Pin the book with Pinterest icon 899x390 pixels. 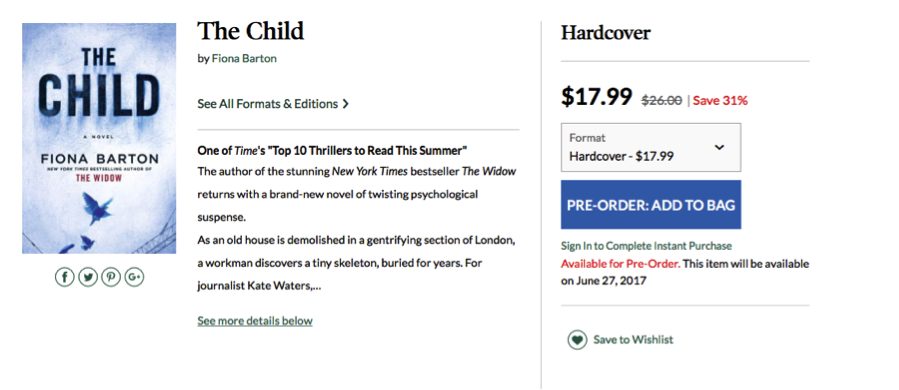[x=111, y=278]
